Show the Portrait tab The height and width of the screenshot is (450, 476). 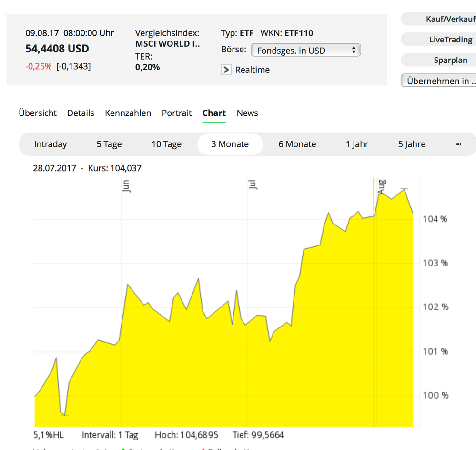177,113
